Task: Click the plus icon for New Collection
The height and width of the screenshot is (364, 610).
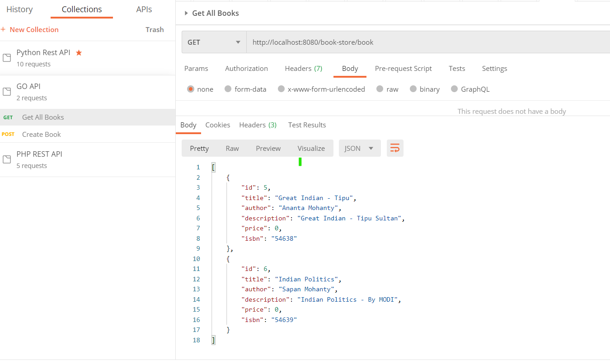Action: click(x=3, y=29)
